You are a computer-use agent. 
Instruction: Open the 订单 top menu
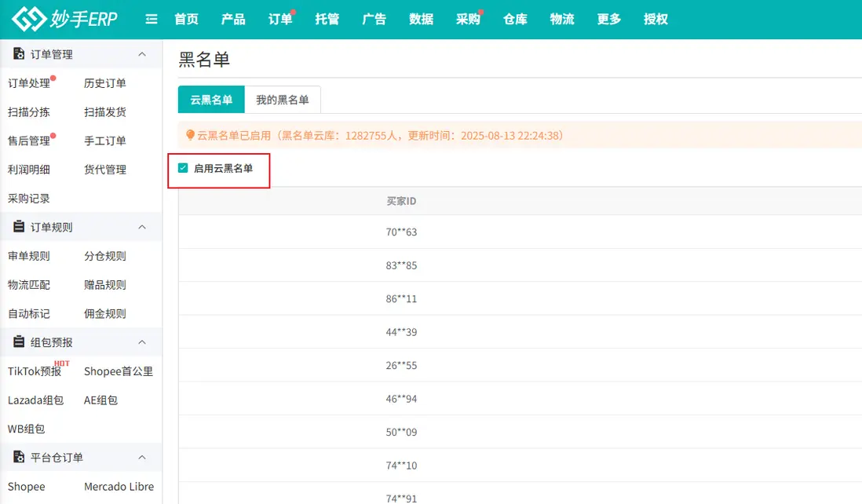pos(279,20)
